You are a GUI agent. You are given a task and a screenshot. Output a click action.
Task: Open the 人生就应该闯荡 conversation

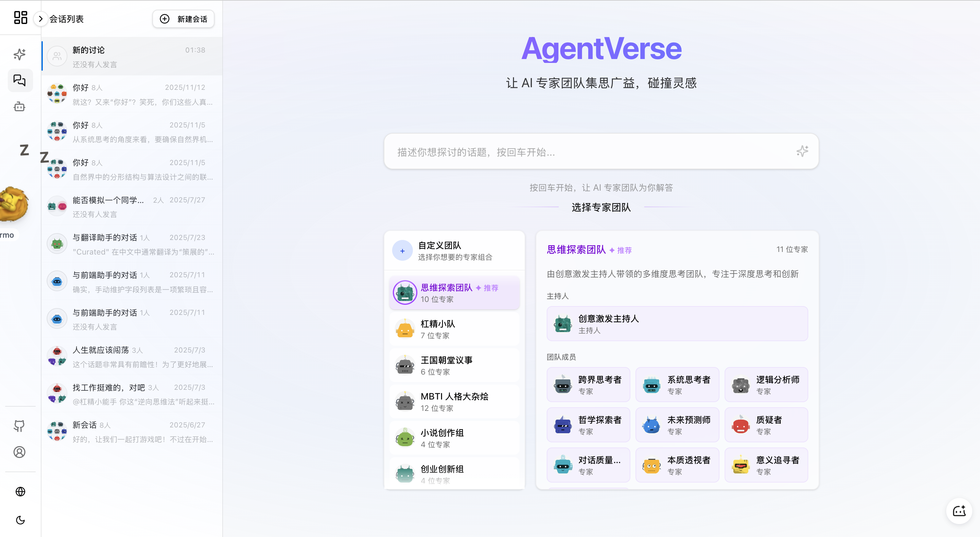tap(132, 357)
